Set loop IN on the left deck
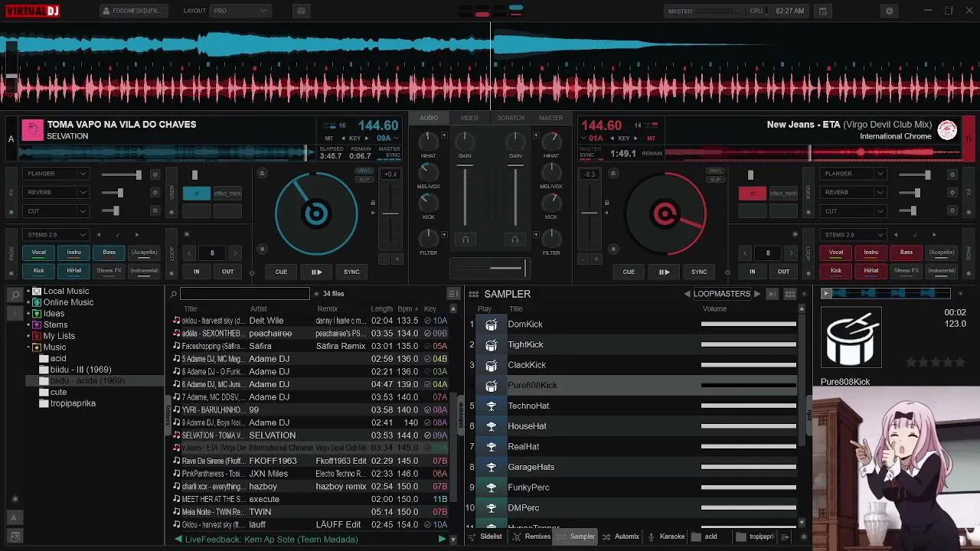The height and width of the screenshot is (551, 980). coord(196,272)
